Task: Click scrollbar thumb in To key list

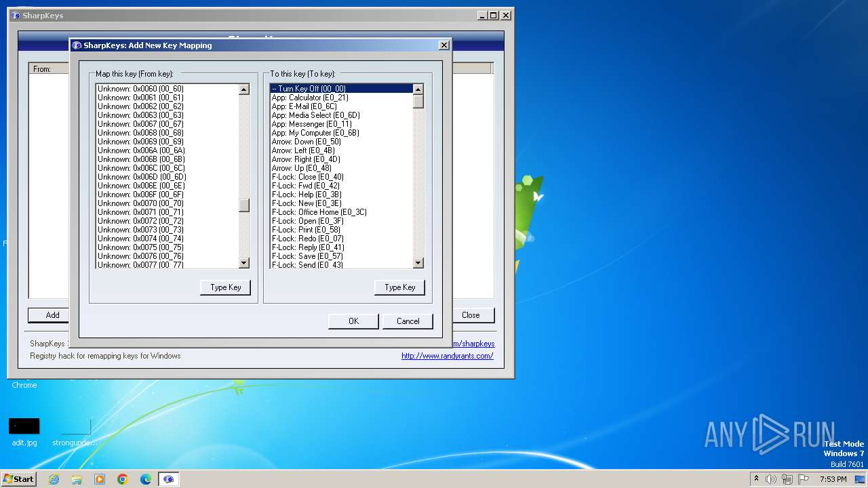Action: point(418,102)
